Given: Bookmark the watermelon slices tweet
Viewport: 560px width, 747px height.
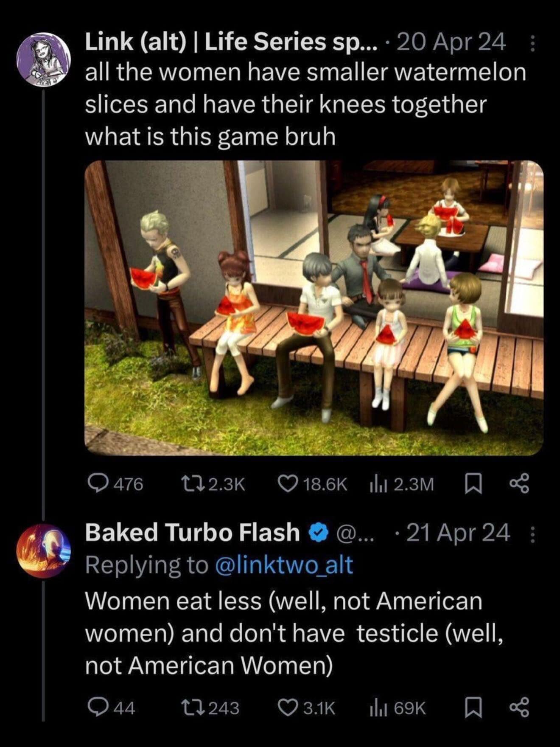Looking at the screenshot, I should 473,484.
